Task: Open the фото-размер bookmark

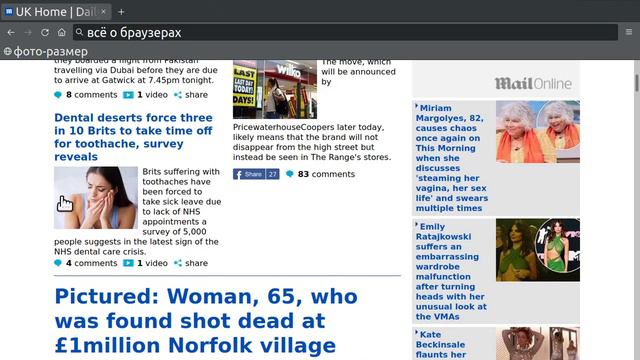Action: 46,51
